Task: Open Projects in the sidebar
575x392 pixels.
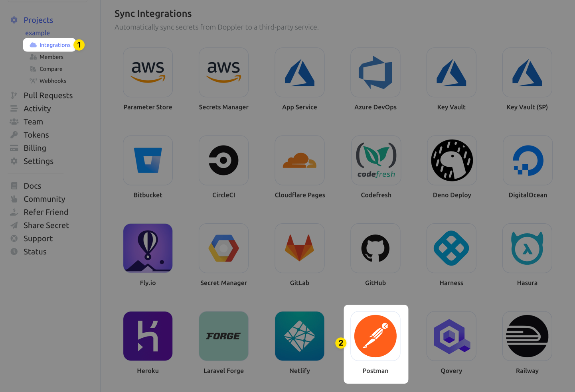Action: point(38,20)
